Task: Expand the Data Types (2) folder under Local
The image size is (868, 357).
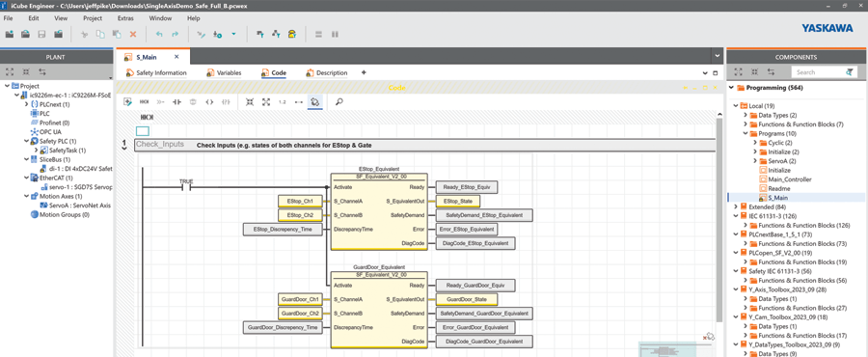Action: tap(746, 115)
